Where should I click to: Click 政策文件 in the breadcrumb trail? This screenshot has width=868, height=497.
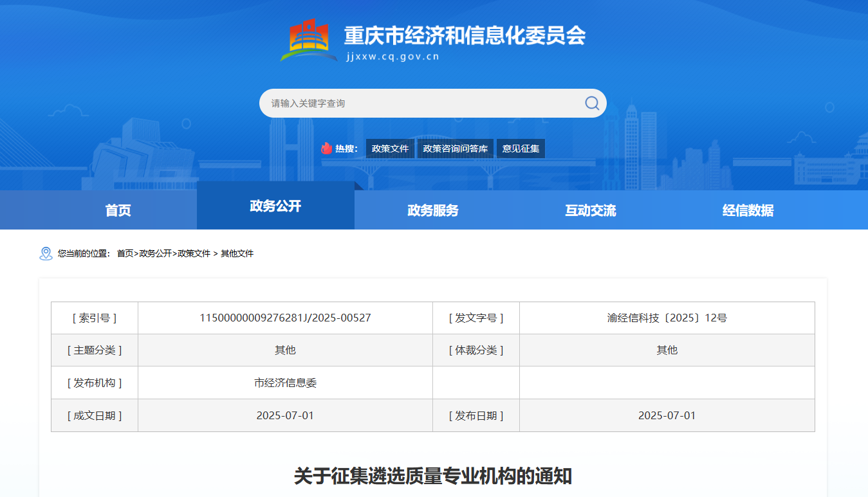pyautogui.click(x=194, y=253)
